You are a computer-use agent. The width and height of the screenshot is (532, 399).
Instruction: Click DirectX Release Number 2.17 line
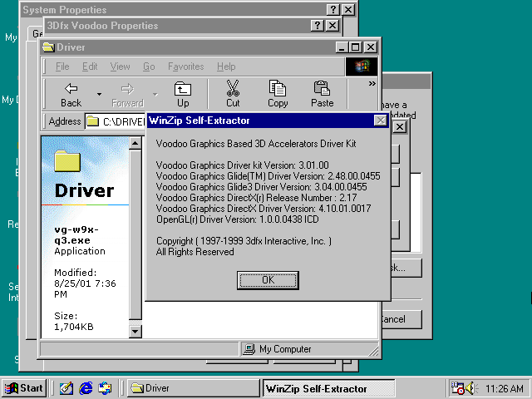pos(256,198)
